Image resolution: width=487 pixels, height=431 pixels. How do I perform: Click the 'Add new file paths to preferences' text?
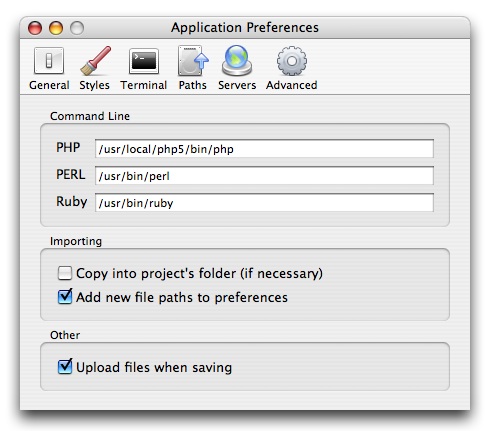(182, 297)
